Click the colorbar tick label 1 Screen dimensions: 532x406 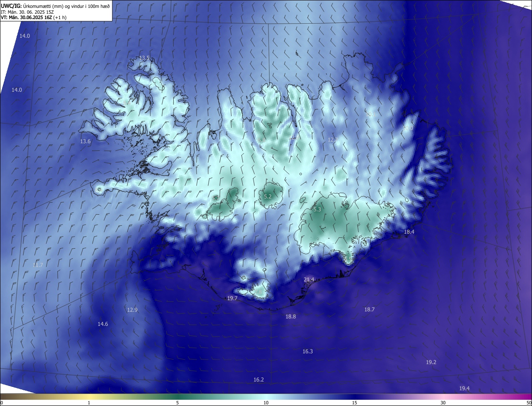pyautogui.click(x=89, y=403)
